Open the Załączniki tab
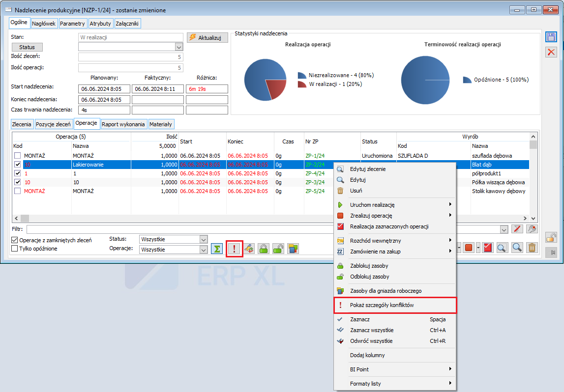564x392 pixels. point(127,24)
